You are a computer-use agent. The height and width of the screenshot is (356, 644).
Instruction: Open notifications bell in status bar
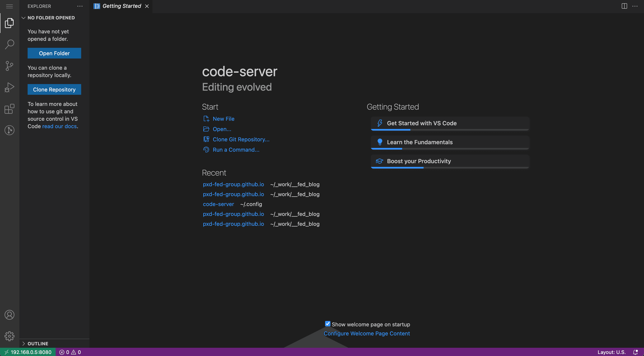pyautogui.click(x=636, y=352)
